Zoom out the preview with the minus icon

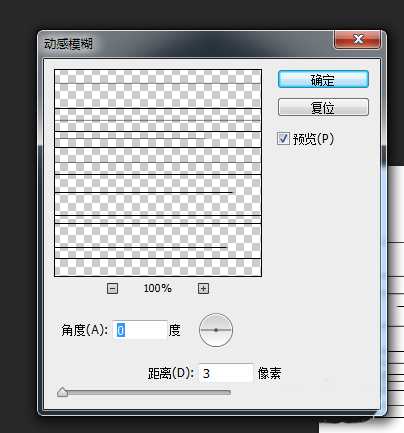(112, 288)
